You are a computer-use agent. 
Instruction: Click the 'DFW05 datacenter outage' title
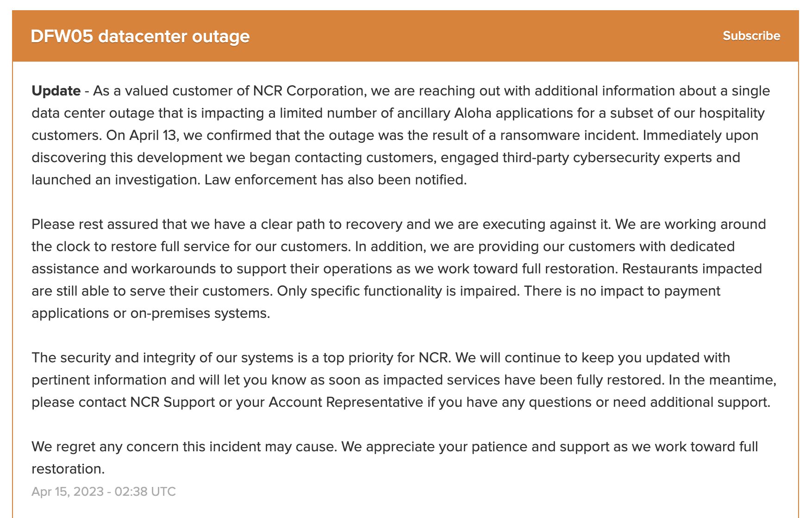[x=140, y=36]
